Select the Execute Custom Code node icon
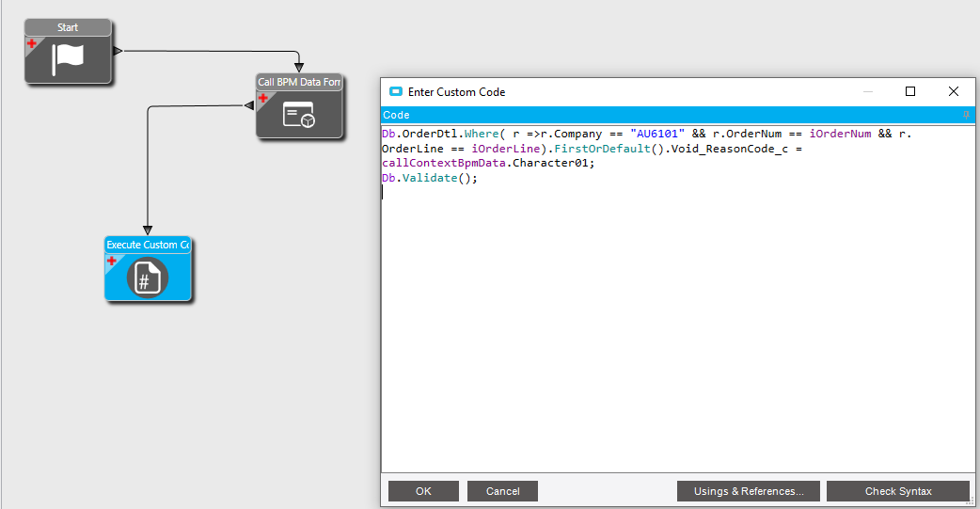980x509 pixels. point(148,278)
